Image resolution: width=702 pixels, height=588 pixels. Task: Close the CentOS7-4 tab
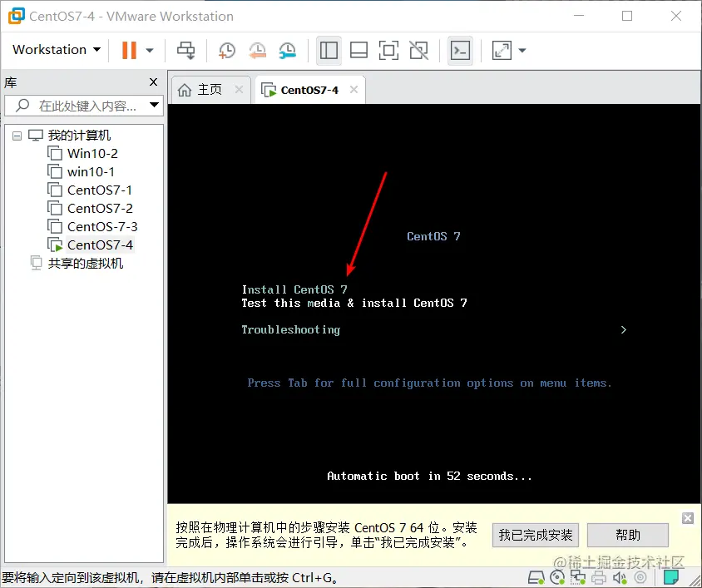[353, 90]
